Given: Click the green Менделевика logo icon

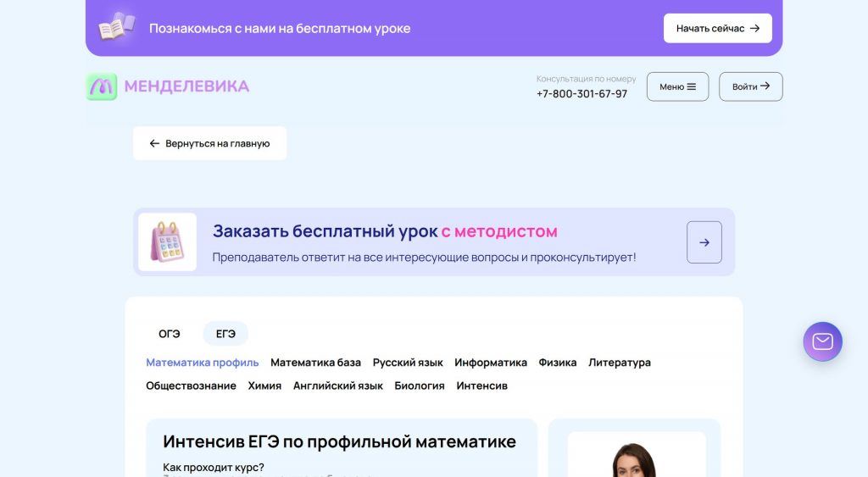Looking at the screenshot, I should [x=102, y=86].
